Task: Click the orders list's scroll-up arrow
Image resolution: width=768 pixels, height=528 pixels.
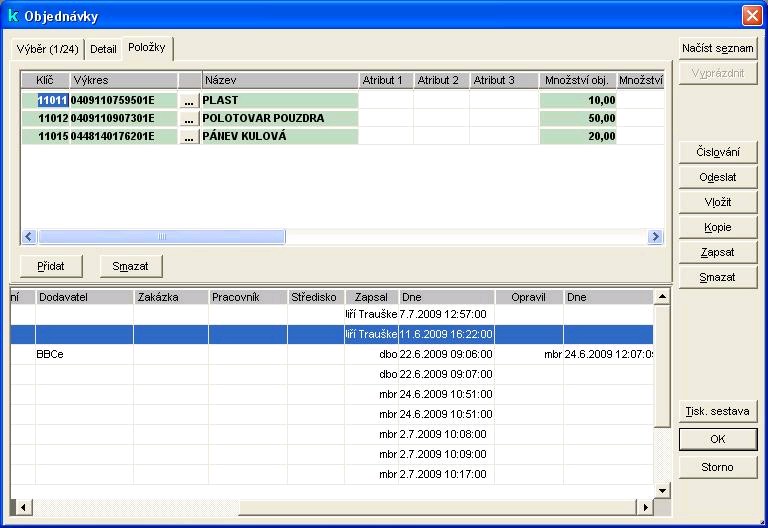Action: [x=662, y=296]
